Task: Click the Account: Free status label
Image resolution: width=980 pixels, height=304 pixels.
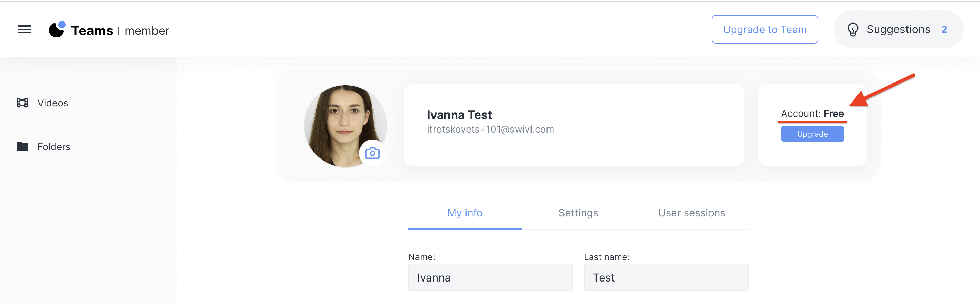Action: click(x=812, y=113)
